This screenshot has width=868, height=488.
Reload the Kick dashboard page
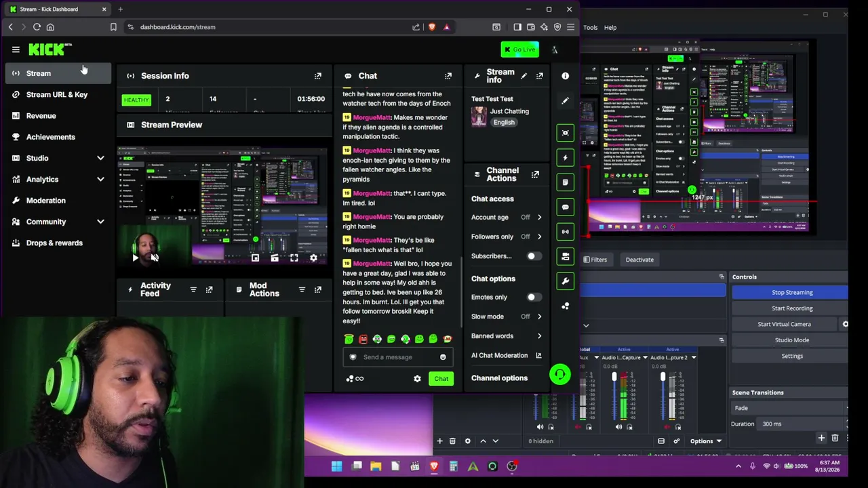click(x=37, y=27)
